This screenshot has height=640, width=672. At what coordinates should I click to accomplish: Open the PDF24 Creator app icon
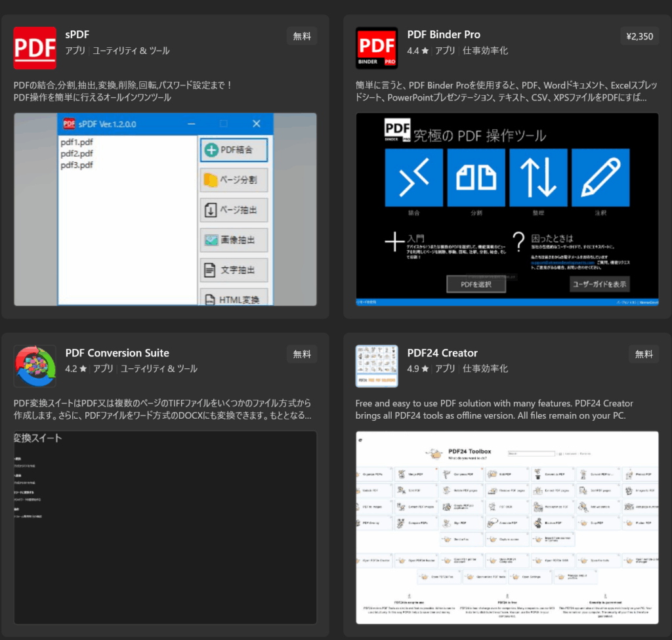[x=377, y=366]
